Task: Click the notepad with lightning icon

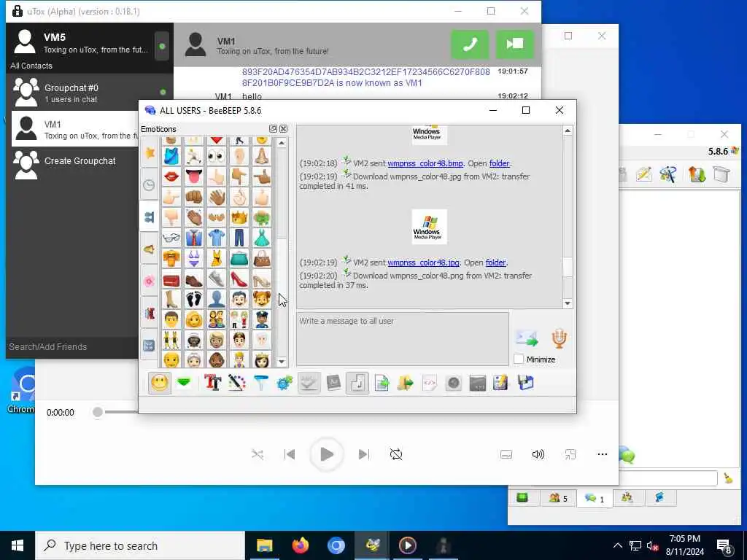Action: [x=500, y=383]
